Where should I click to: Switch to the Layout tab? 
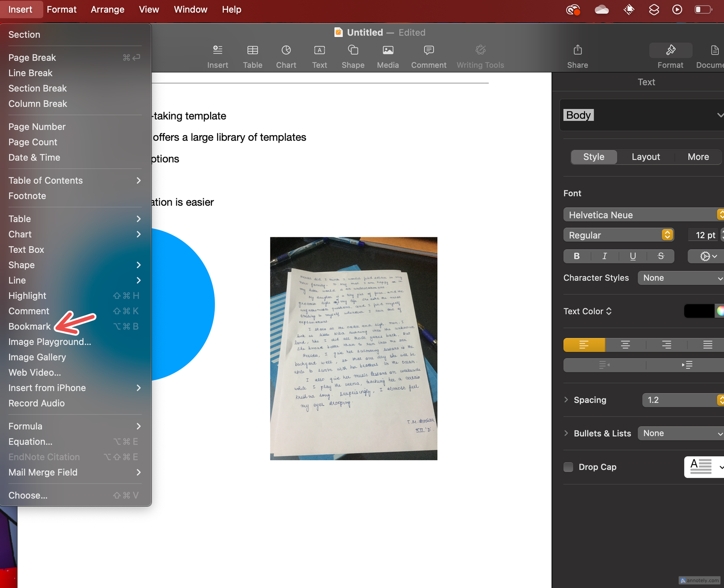[645, 157]
